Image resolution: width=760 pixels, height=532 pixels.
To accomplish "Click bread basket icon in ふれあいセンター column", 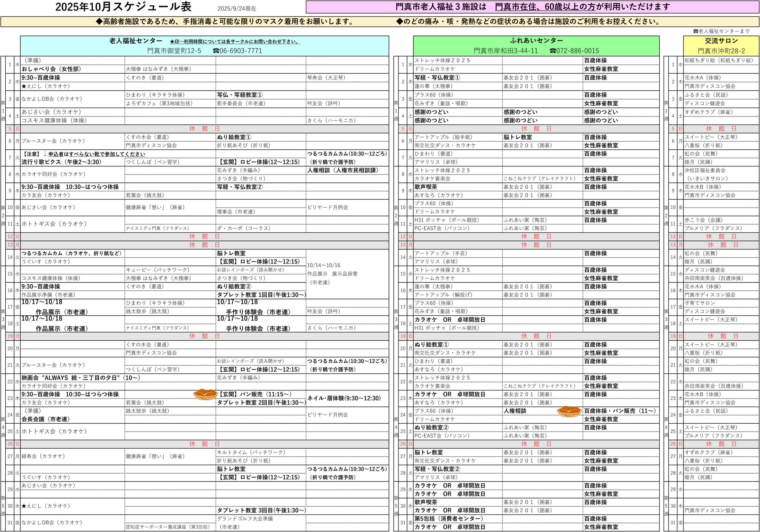I will (x=569, y=411).
